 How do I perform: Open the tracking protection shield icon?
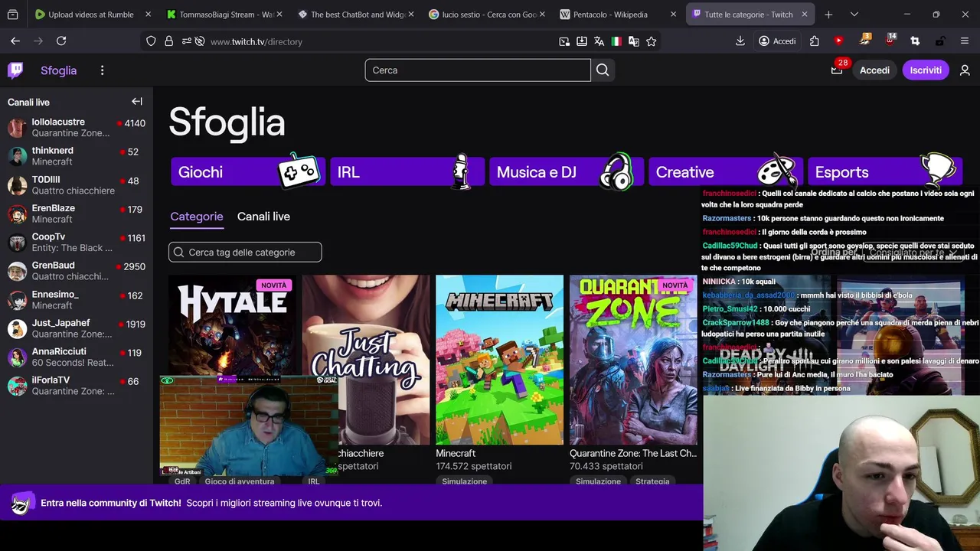151,41
